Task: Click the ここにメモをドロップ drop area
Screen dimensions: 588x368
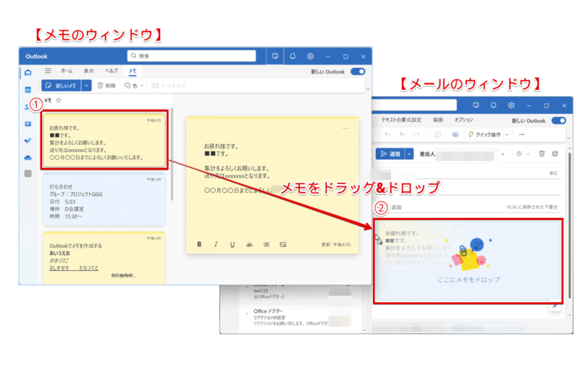Action: [469, 262]
